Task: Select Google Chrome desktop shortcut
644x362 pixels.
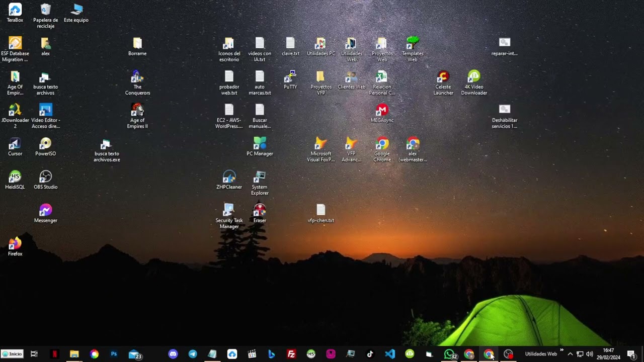Action: click(382, 150)
